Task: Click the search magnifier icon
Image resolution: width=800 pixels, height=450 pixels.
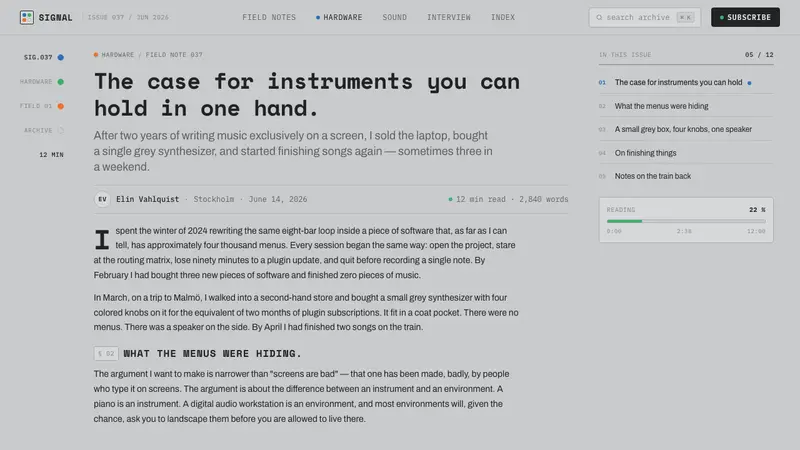Action: tap(599, 17)
